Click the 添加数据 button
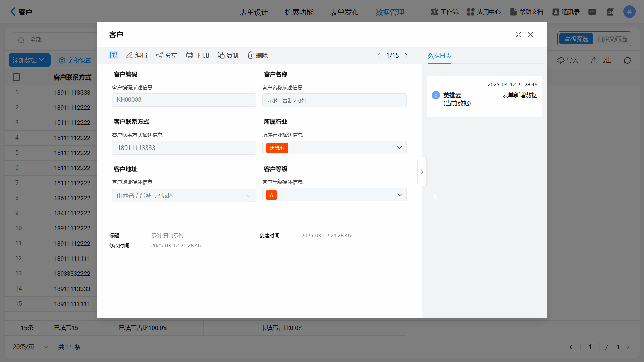644x362 pixels. 29,60
